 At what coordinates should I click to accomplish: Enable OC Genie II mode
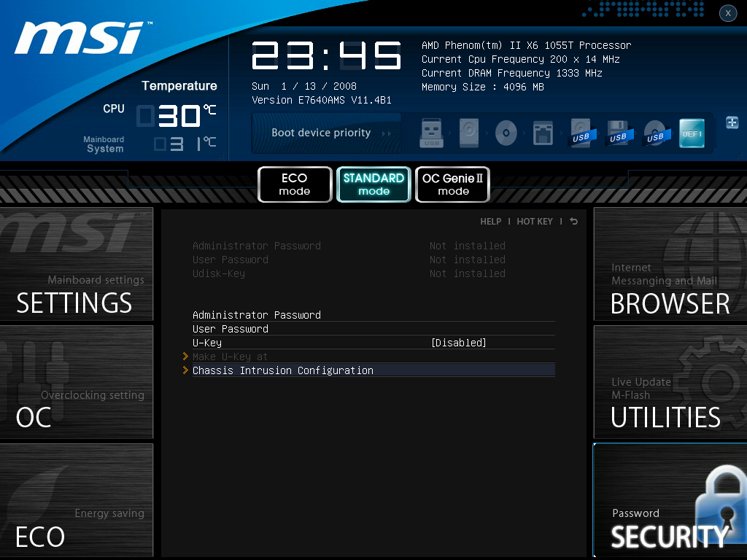[x=452, y=184]
